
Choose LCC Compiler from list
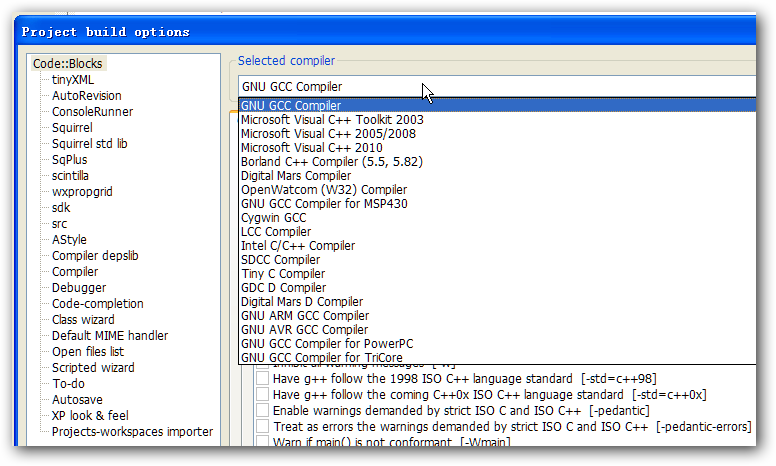(x=497, y=232)
